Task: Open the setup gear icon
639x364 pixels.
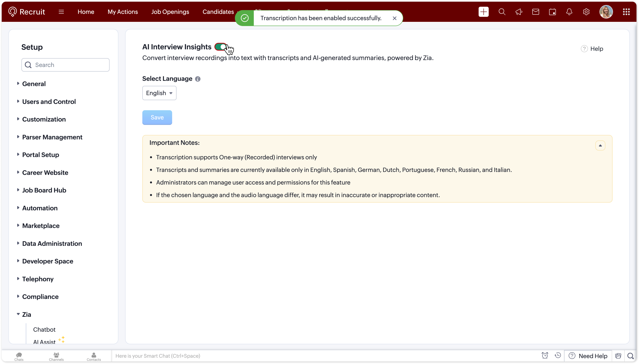Action: 586,12
